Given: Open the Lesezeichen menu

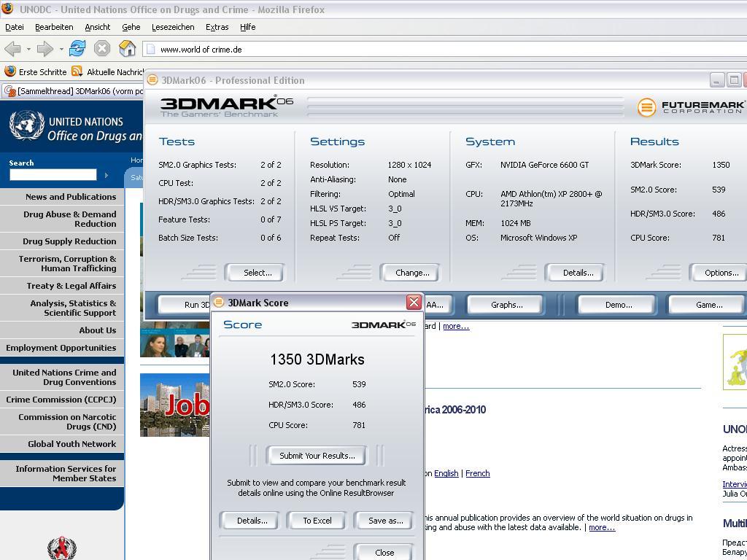Looking at the screenshot, I should pos(173,27).
